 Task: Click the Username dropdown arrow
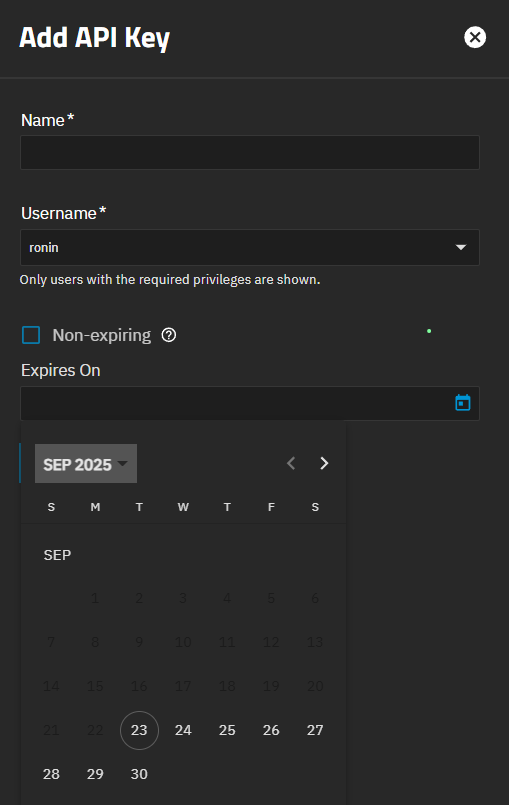point(461,247)
